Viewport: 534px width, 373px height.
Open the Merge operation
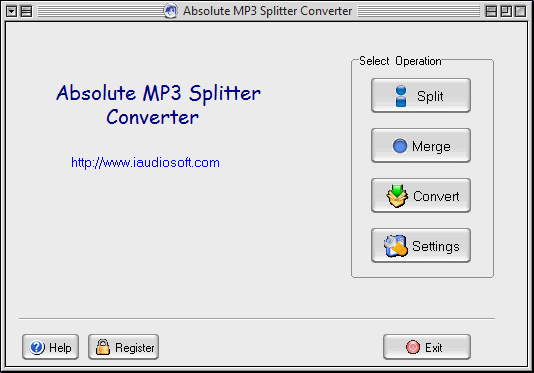pos(421,145)
